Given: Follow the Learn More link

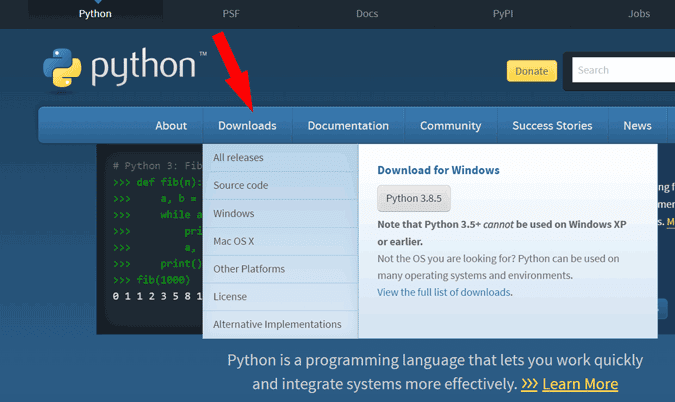Looking at the screenshot, I should point(580,383).
